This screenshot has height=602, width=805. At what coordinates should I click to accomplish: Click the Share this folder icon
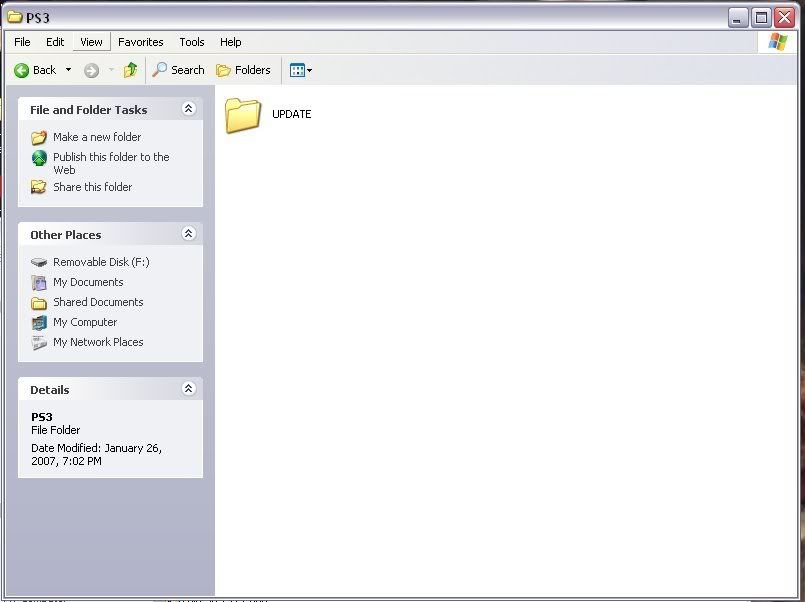click(x=39, y=187)
